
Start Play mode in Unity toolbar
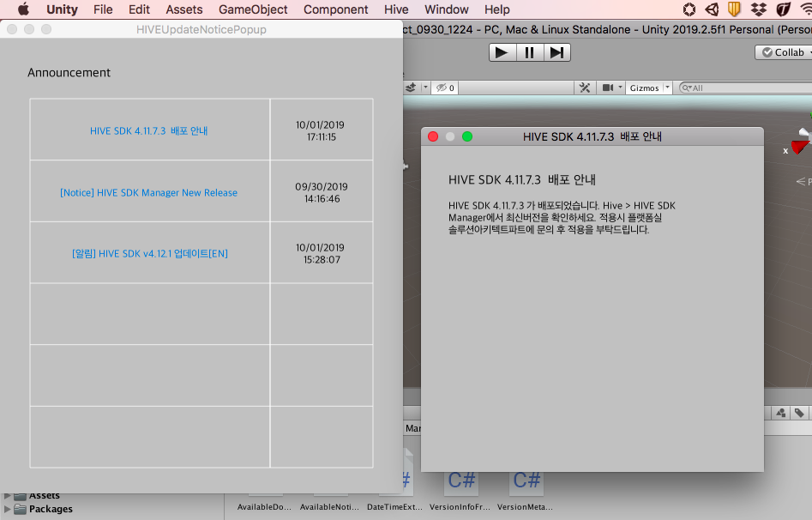point(502,53)
